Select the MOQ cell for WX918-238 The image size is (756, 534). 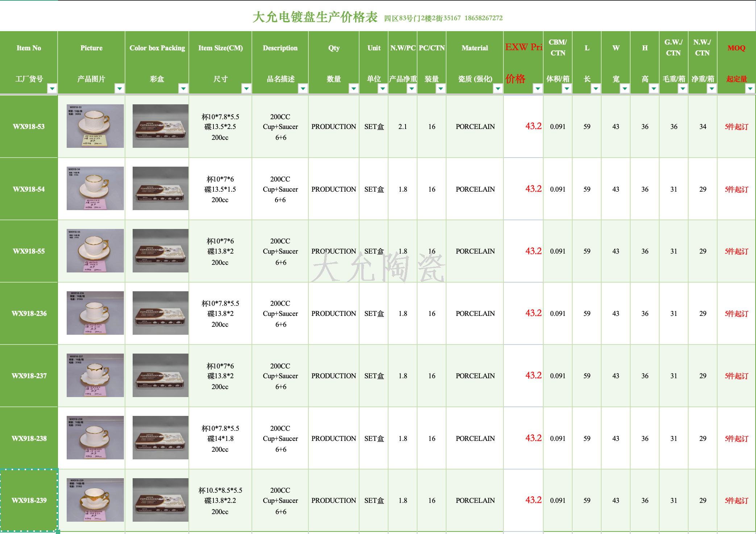tap(736, 438)
